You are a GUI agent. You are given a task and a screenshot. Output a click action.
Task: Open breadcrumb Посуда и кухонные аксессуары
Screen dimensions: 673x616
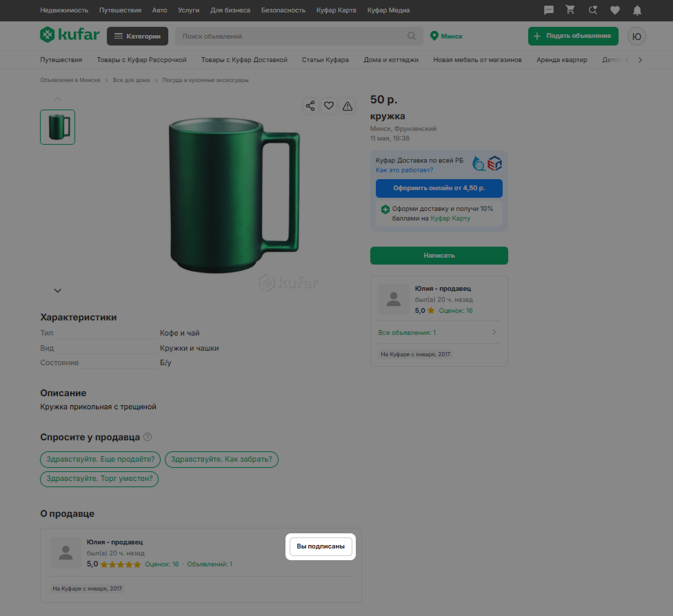point(205,80)
